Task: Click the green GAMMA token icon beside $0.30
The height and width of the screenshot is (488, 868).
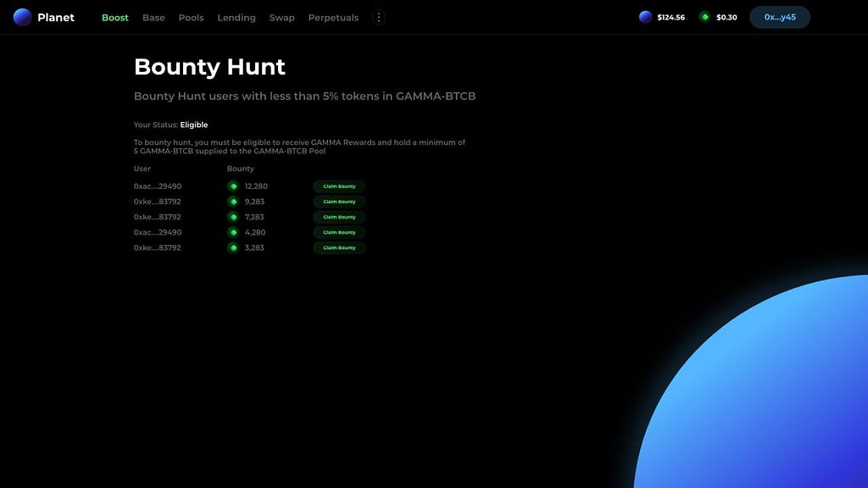Action: coord(704,17)
